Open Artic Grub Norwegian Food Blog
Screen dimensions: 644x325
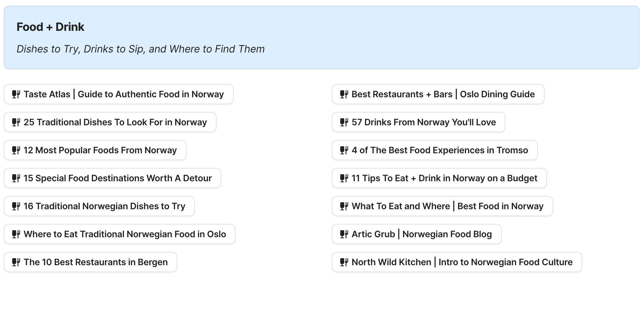pos(417,234)
